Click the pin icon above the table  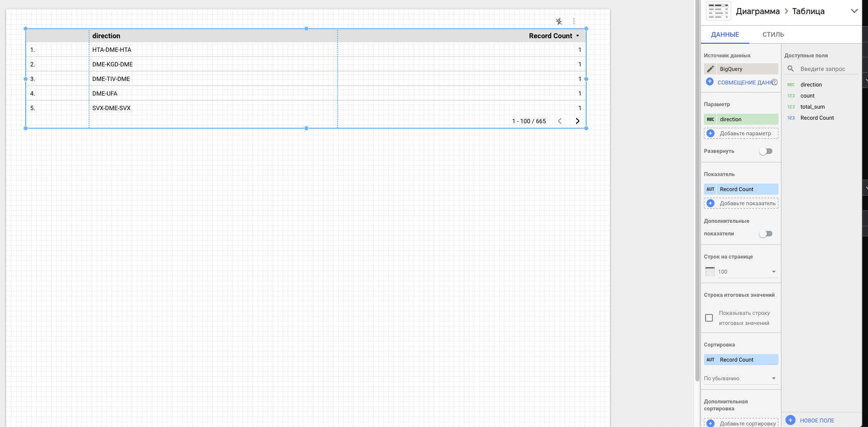pos(559,21)
